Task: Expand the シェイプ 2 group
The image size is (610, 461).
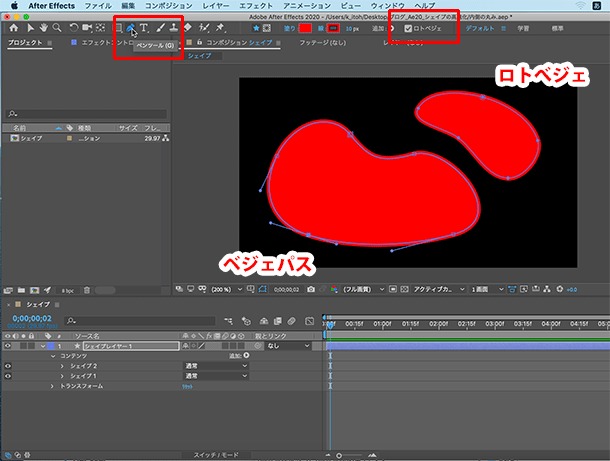Action: [x=62, y=366]
